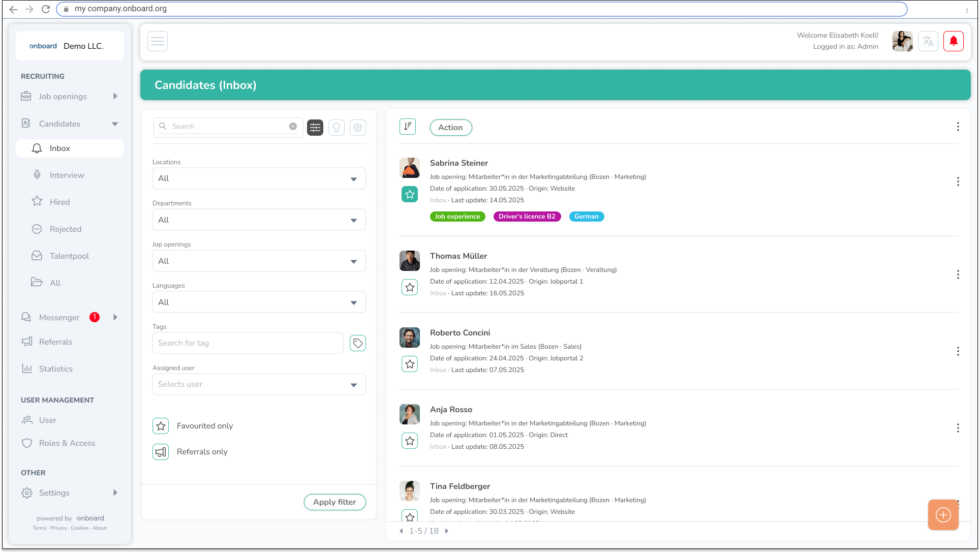The height and width of the screenshot is (553, 980).
Task: Click the hamburger menu icon
Action: pyautogui.click(x=158, y=41)
